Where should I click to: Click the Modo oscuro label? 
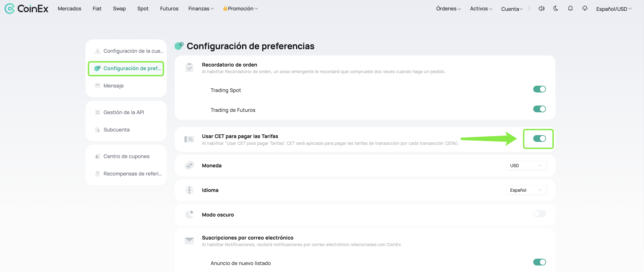pyautogui.click(x=218, y=215)
